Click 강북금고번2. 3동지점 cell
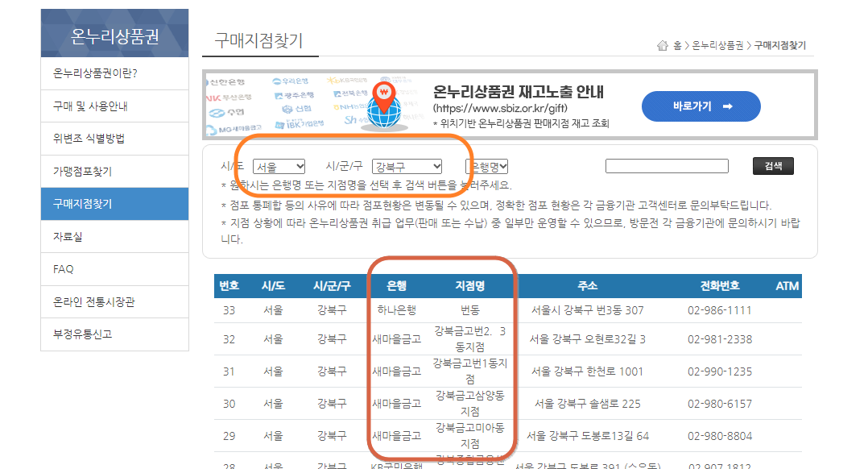The image size is (868, 469). point(470,339)
